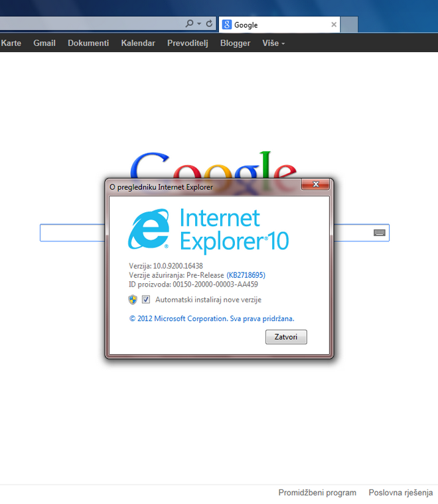Open Poslovna rješenja footer link
The image size is (438, 504).
pyautogui.click(x=401, y=493)
